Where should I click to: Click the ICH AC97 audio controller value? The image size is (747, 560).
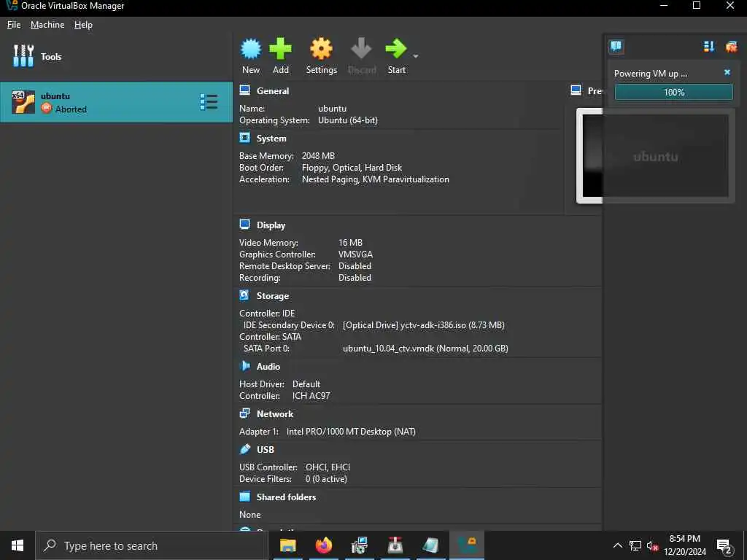click(311, 396)
